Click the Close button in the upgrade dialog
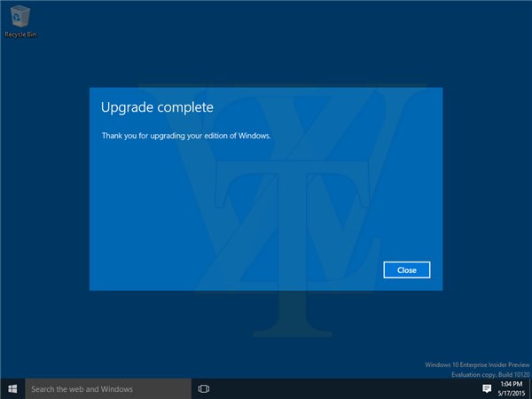 407,270
